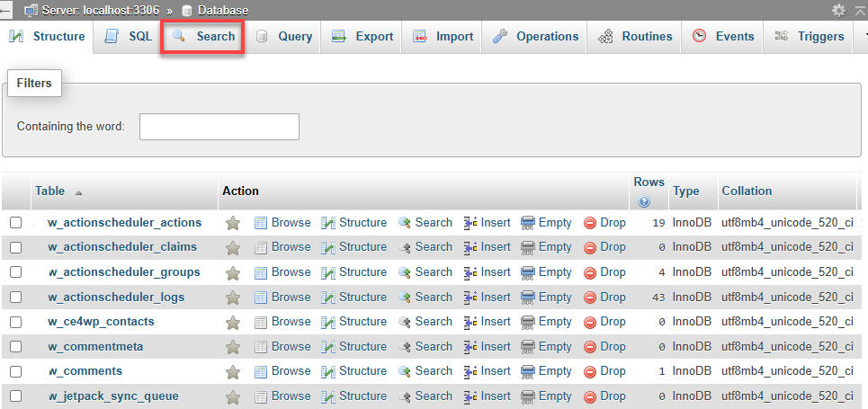Sort by Table column header arrow

(78, 192)
